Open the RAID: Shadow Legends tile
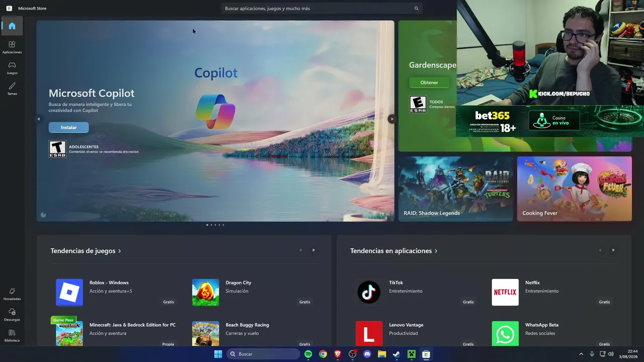 pyautogui.click(x=456, y=189)
